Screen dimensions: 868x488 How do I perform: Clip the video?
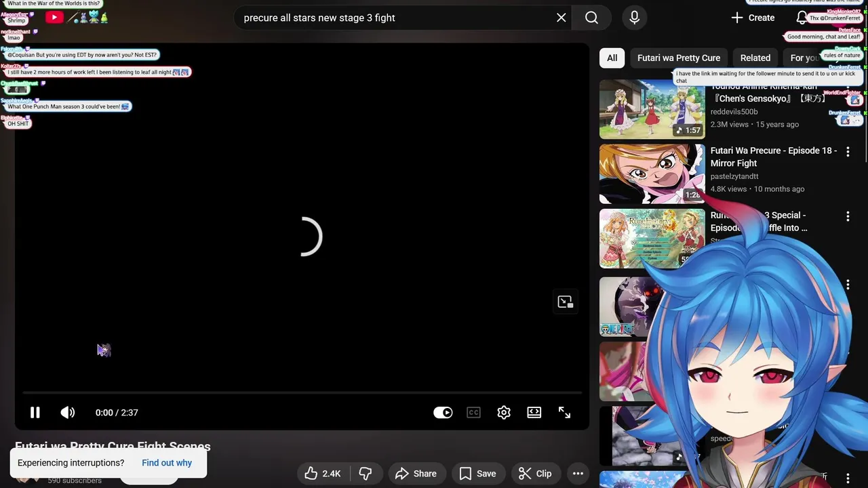tap(535, 474)
